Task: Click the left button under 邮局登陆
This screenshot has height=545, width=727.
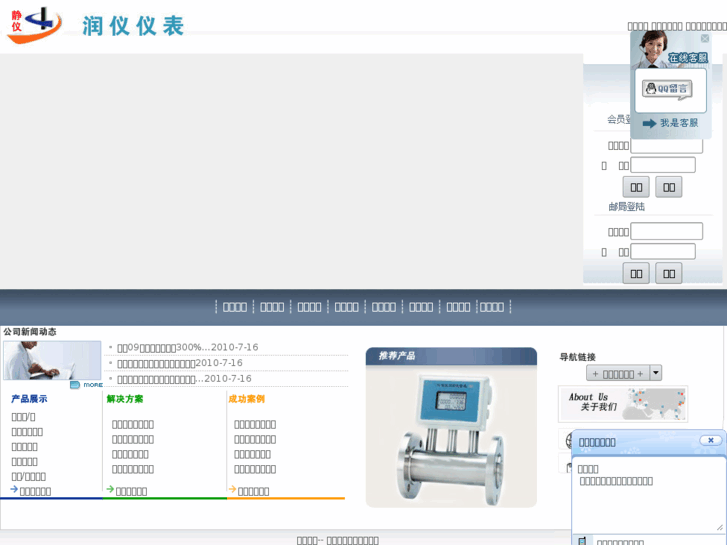Action: coord(636,274)
